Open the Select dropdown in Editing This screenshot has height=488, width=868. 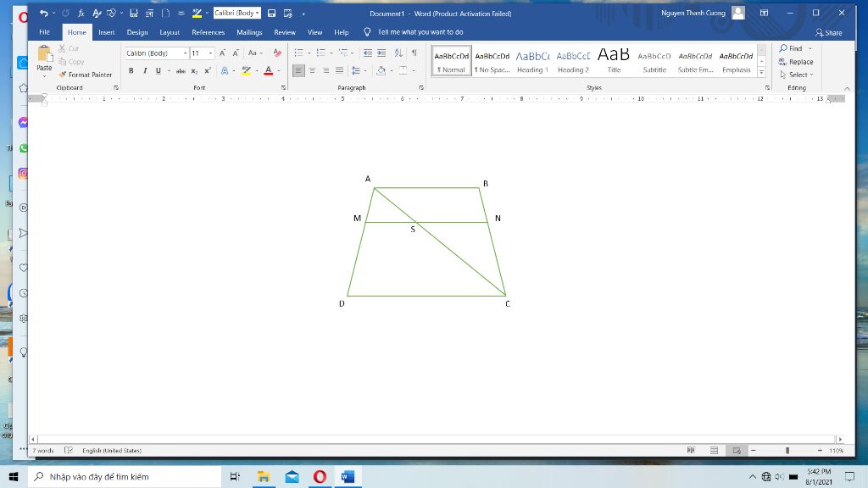pyautogui.click(x=797, y=75)
